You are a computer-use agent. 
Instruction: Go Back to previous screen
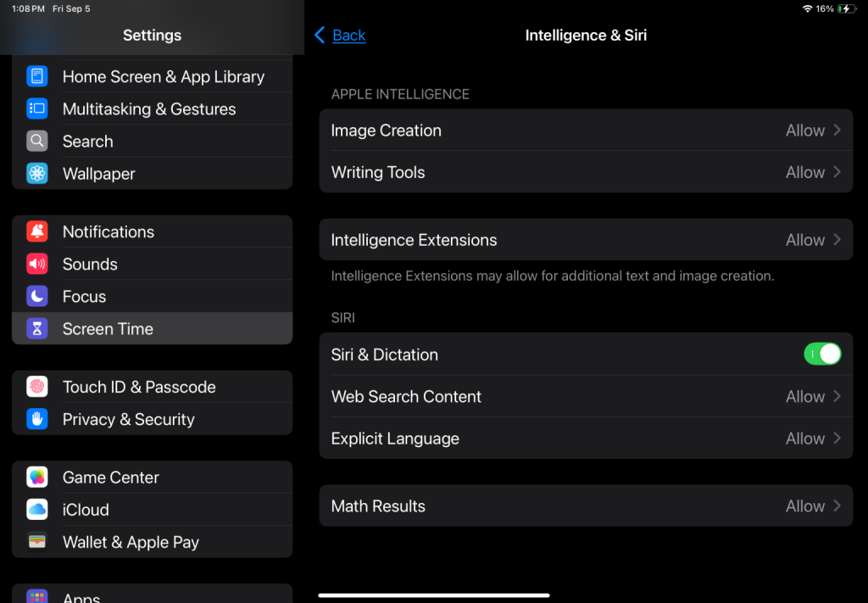[x=340, y=35]
